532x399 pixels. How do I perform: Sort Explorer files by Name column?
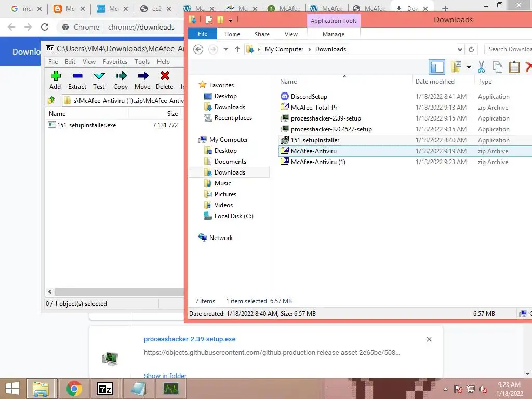[288, 82]
